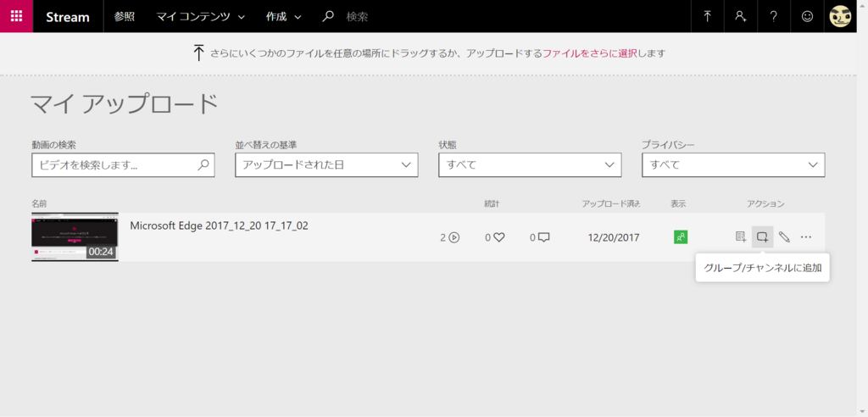Viewport: 868px width, 417px height.
Task: Open the 並べ替えの基準 dropdown
Action: pyautogui.click(x=326, y=165)
